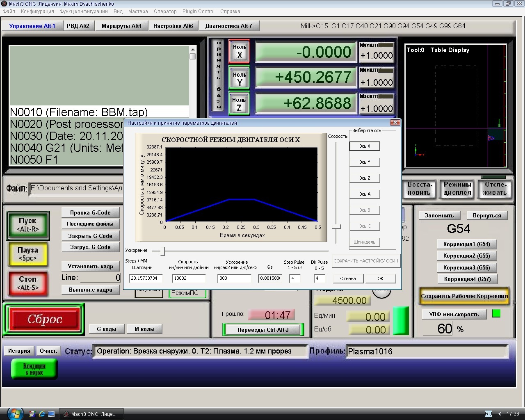This screenshot has width=525, height=420.
Task: Select Ось Z in motor tuning dialog
Action: coord(365,178)
